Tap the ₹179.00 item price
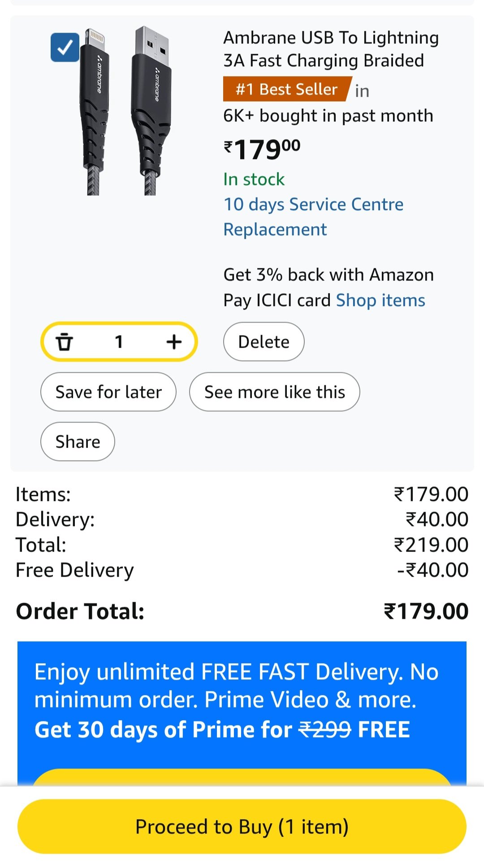This screenshot has width=484, height=868. (x=262, y=149)
